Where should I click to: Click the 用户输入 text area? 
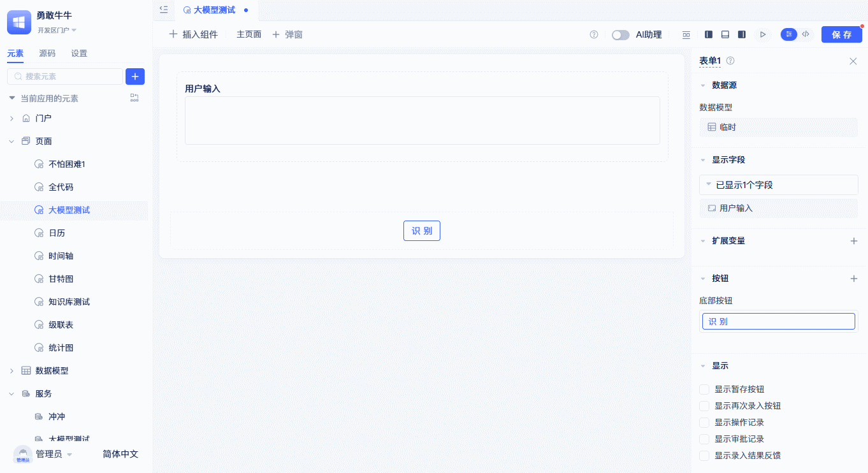tap(422, 120)
